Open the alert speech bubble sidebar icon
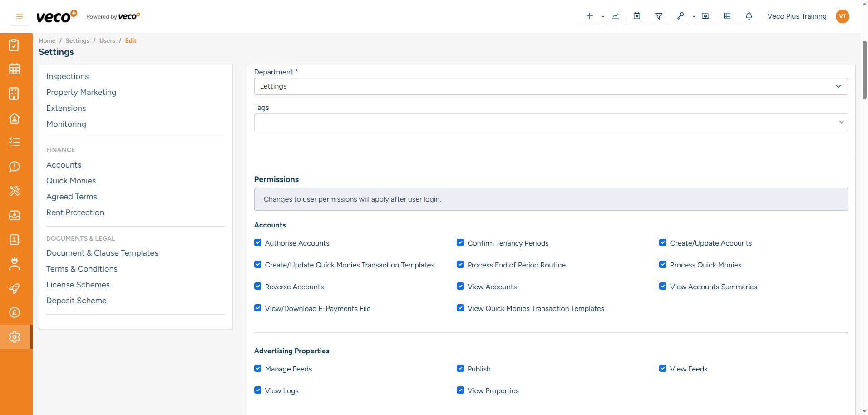 pos(15,167)
